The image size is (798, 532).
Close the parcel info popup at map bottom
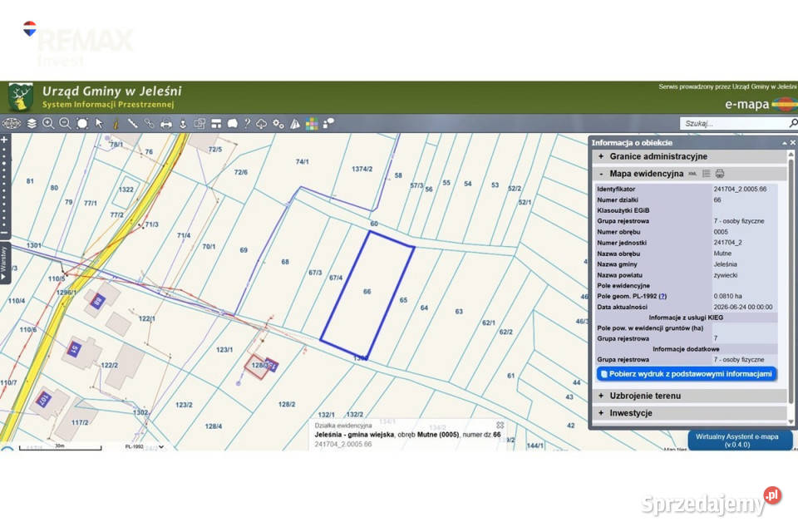click(500, 425)
